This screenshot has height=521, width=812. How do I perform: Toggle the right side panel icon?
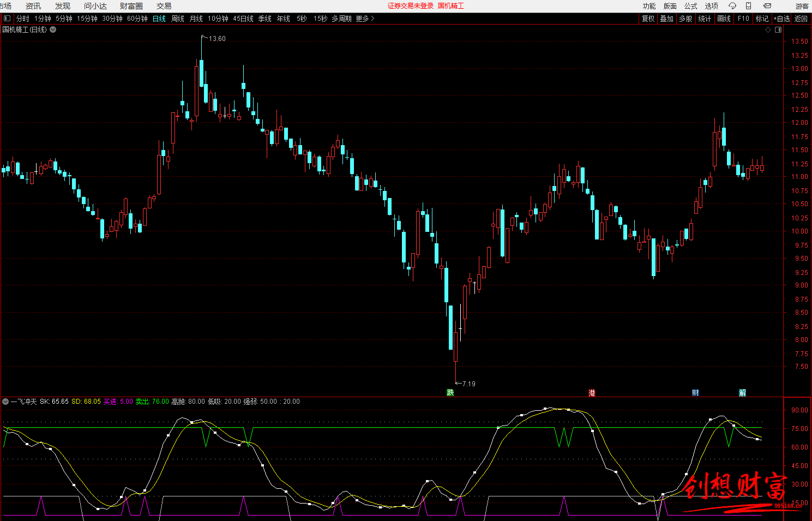click(x=778, y=30)
